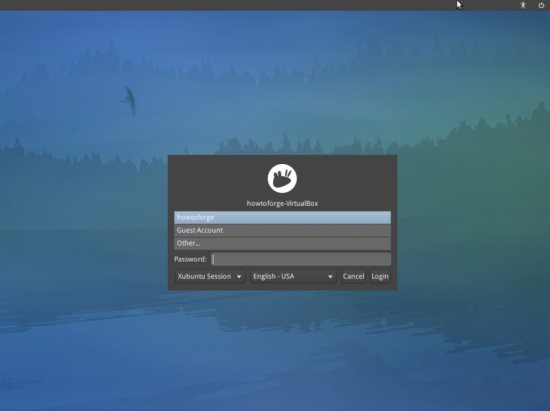
Task: Click the Xubuntu mouse logo
Action: pyautogui.click(x=282, y=178)
